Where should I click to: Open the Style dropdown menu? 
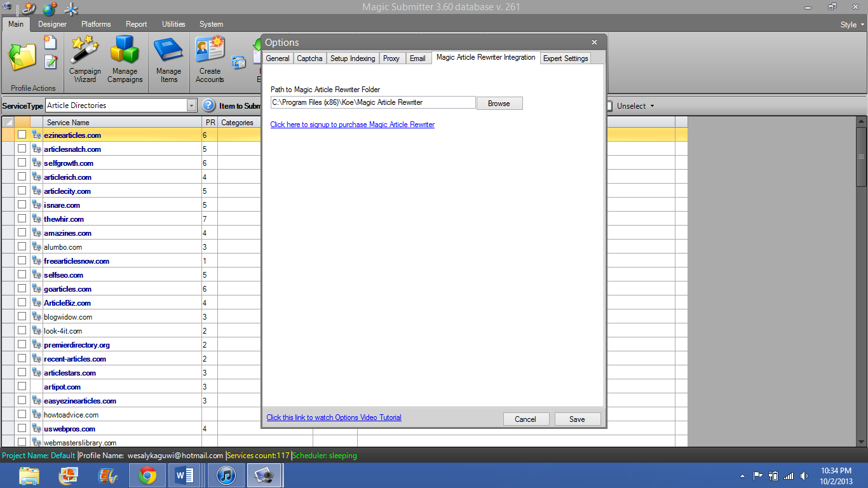tap(852, 25)
